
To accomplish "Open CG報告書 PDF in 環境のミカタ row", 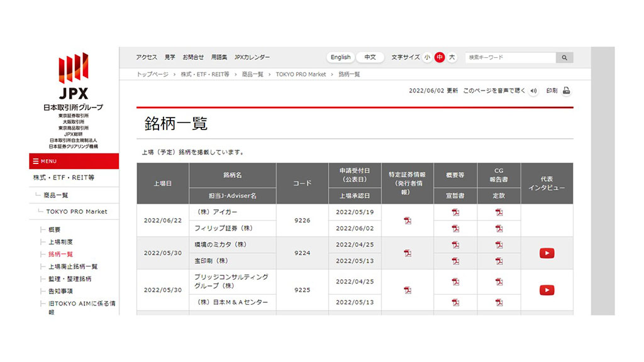I will 499,244.
